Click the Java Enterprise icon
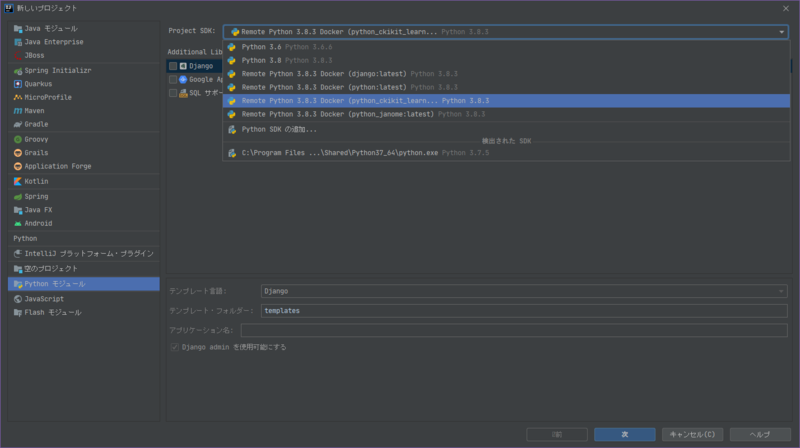800x448 pixels. [18, 42]
